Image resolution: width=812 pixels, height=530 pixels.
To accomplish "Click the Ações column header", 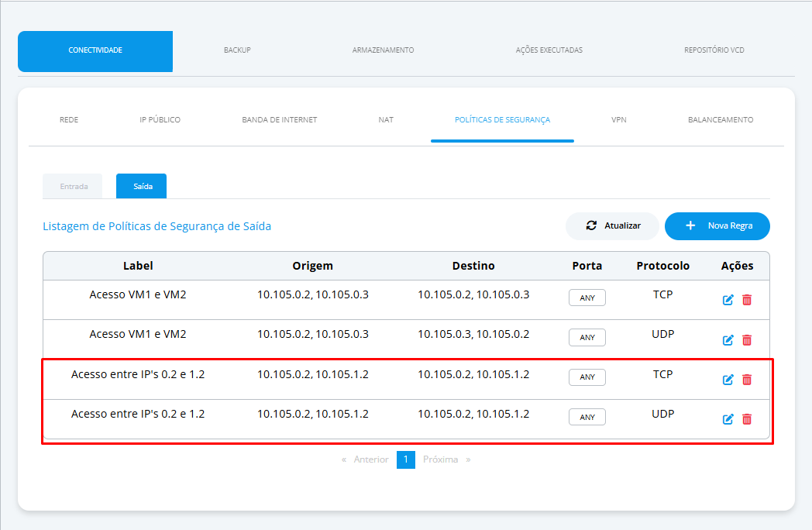I will coord(737,266).
